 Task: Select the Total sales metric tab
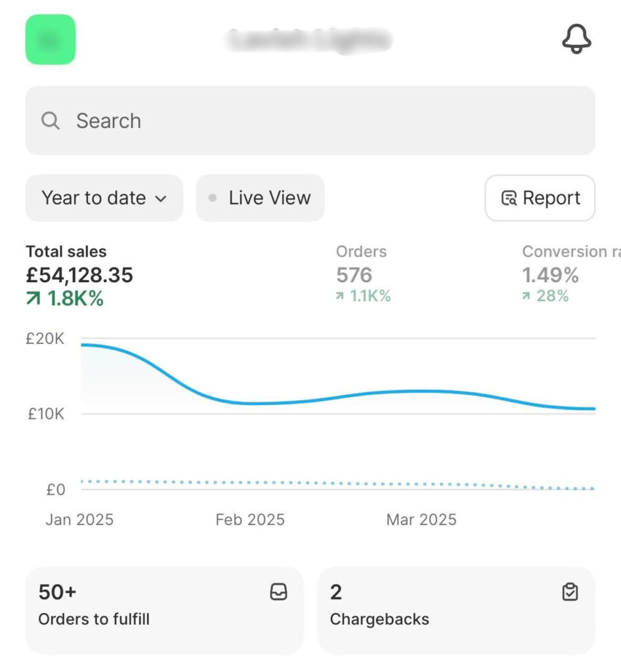[x=79, y=274]
